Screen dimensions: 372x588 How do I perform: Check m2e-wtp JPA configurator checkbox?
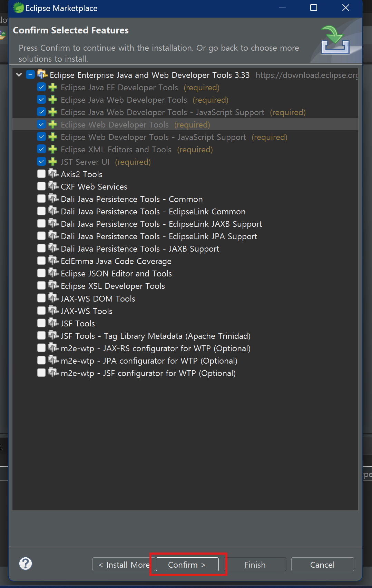click(41, 360)
